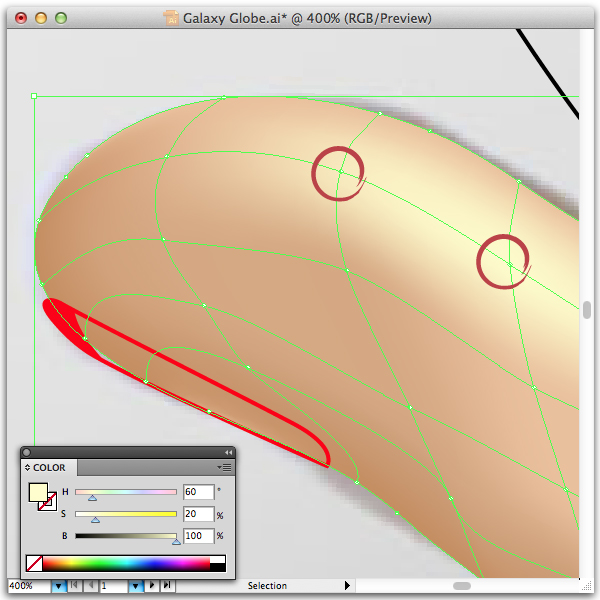600x600 pixels.
Task: Collapse the Color panel with double-arrow icon
Action: [228, 453]
